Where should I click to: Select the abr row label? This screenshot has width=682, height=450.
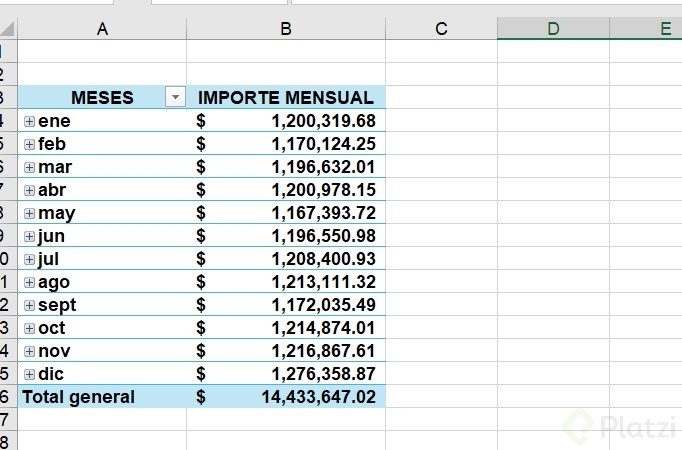tap(52, 190)
